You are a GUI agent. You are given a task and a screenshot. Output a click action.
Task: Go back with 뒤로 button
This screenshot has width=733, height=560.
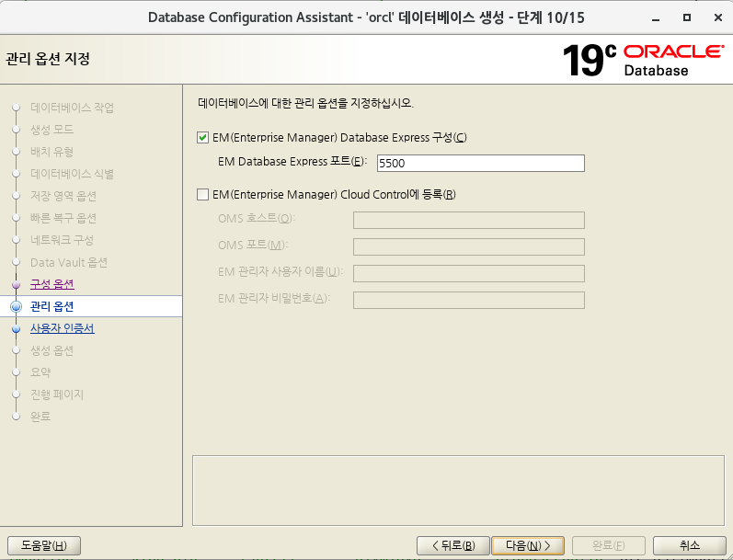(x=453, y=545)
